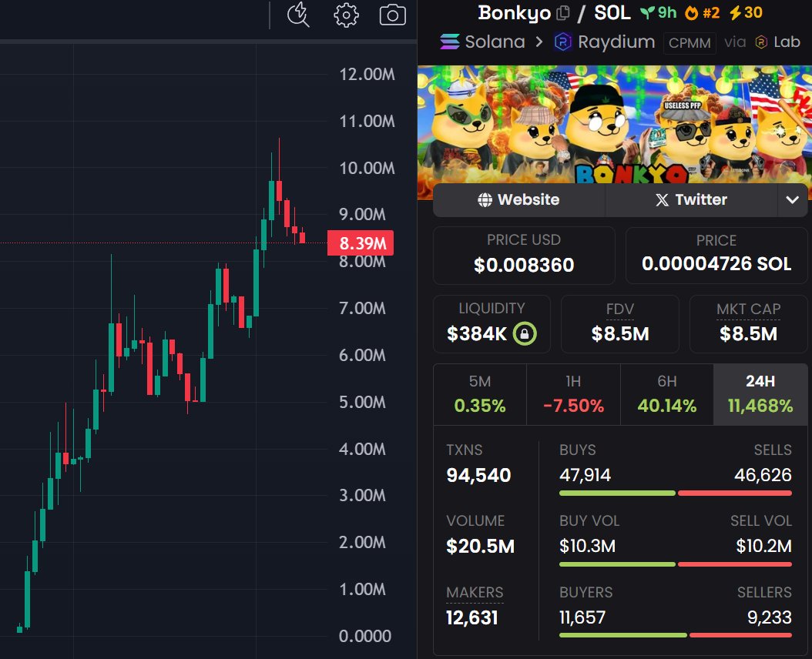This screenshot has height=659, width=812.
Task: Click the Raydium breadcrumb link
Action: pos(616,42)
